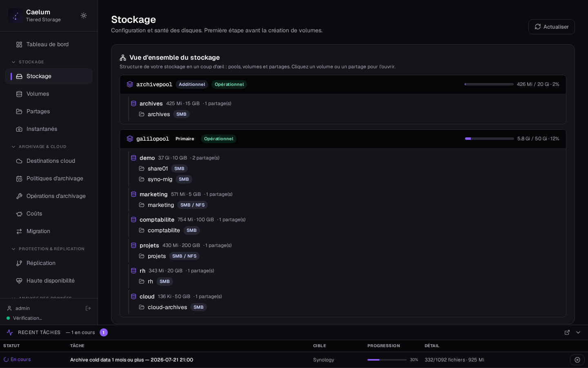This screenshot has height=368, width=588.
Task: Click the archivepool layers icon
Action: point(130,84)
